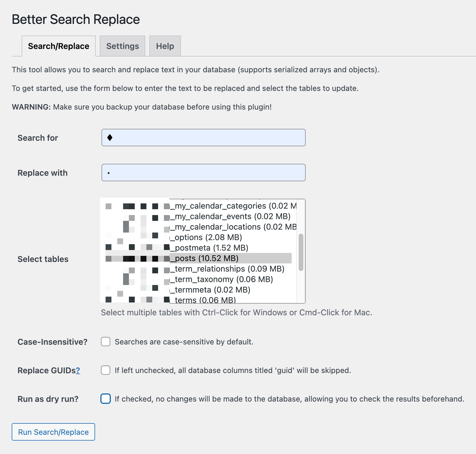The height and width of the screenshot is (454, 476).
Task: Open the Settings tab
Action: [123, 46]
